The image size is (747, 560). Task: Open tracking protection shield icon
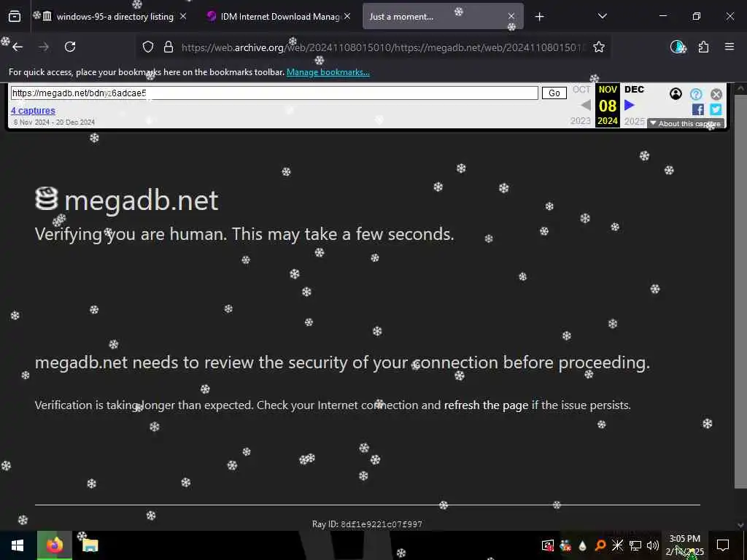tap(148, 47)
